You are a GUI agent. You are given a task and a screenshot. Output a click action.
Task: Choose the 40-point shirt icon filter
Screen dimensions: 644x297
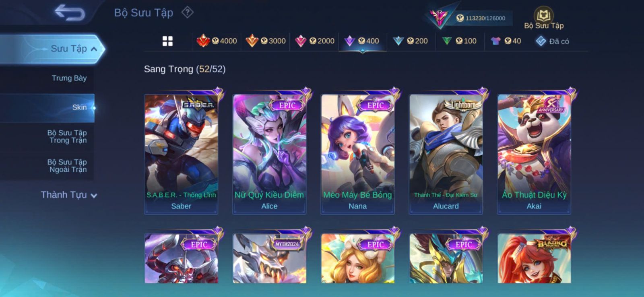506,41
